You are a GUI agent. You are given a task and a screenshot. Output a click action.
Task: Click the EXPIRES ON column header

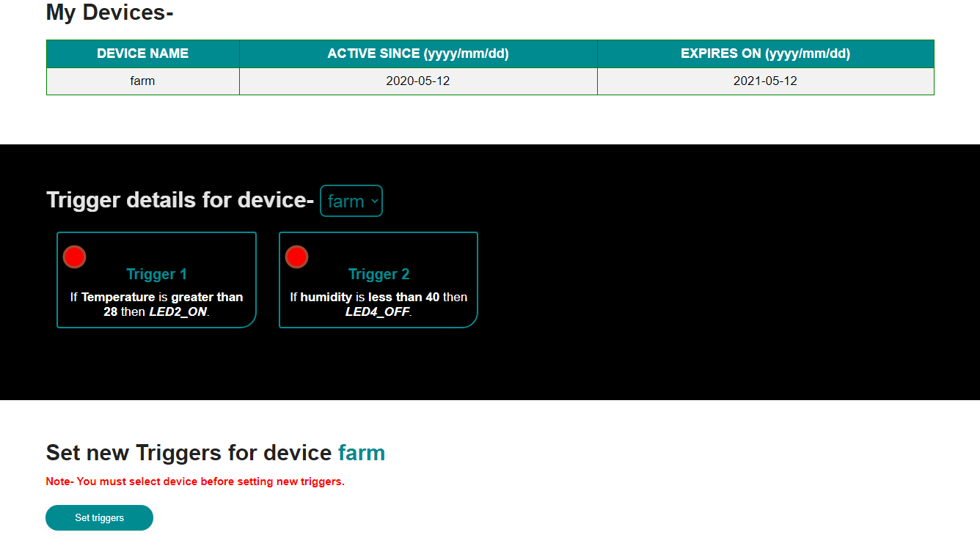click(x=765, y=54)
